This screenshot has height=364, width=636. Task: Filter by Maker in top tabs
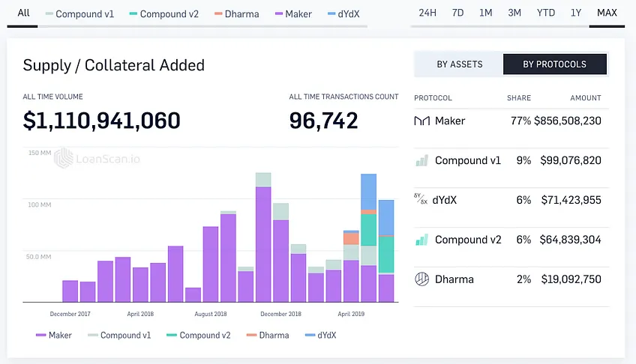[x=293, y=14]
